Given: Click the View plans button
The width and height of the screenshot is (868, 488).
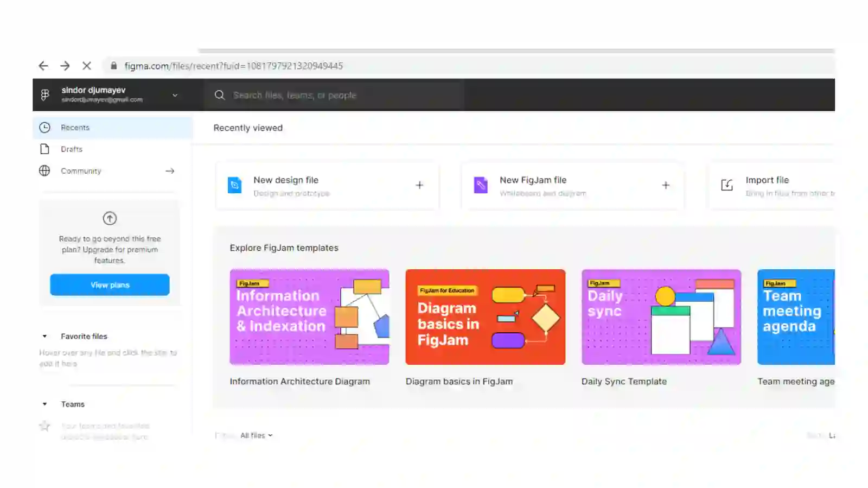Looking at the screenshot, I should coord(110,284).
